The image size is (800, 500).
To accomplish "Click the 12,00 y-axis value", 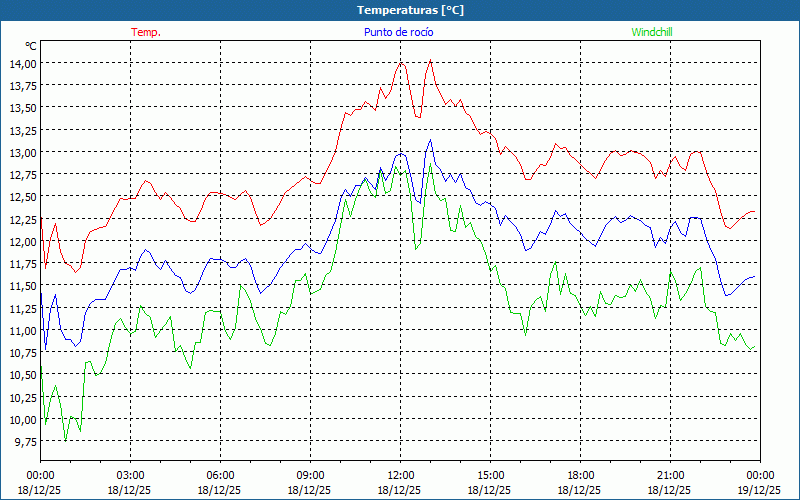I will [x=23, y=241].
